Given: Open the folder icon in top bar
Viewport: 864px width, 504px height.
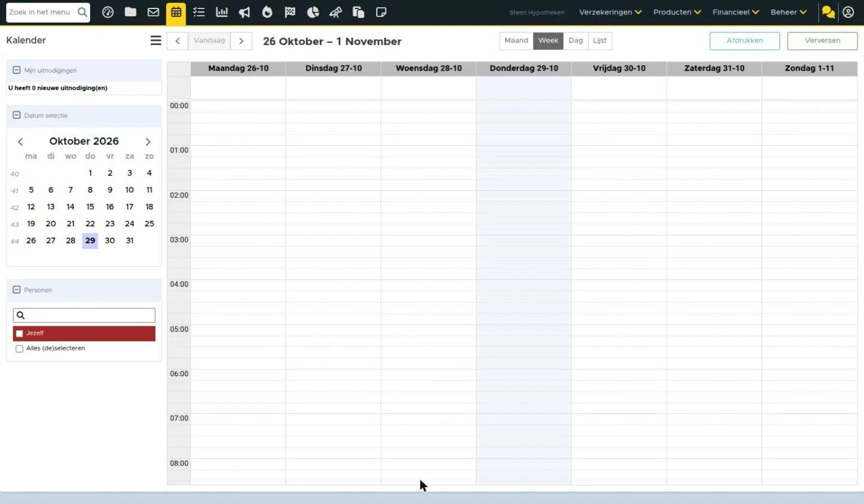Looking at the screenshot, I should click(130, 12).
